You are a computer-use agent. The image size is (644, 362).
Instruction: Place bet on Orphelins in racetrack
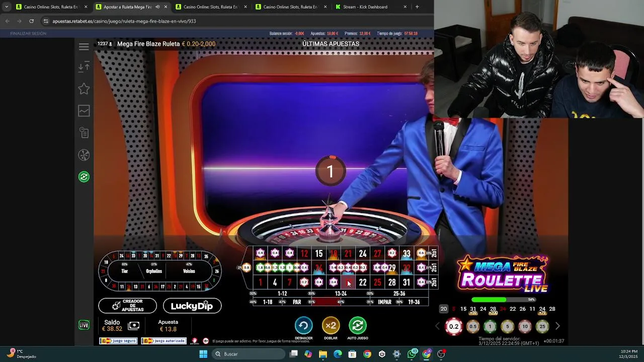[x=154, y=271]
